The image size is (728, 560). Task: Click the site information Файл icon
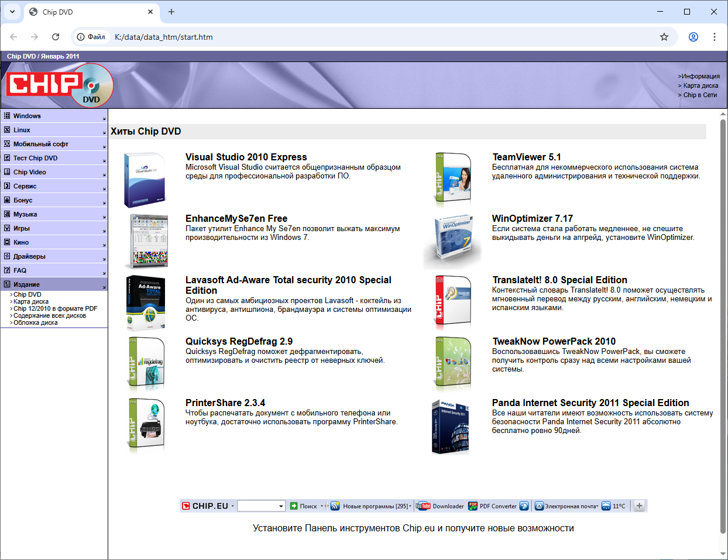(x=91, y=37)
